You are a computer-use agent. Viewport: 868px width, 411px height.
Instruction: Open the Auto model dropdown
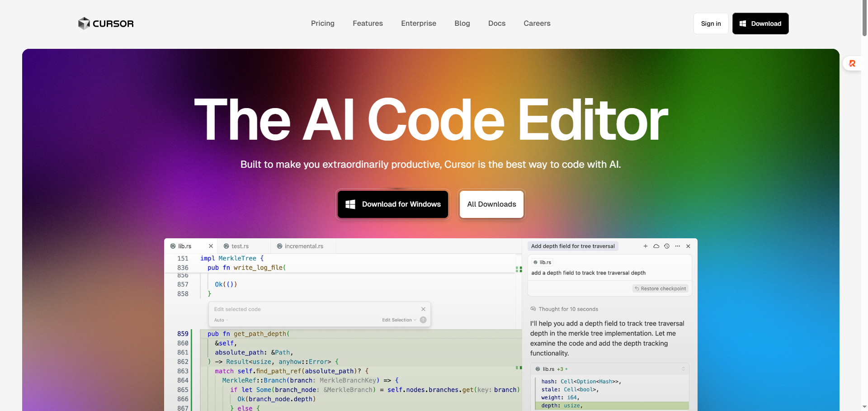(x=221, y=320)
